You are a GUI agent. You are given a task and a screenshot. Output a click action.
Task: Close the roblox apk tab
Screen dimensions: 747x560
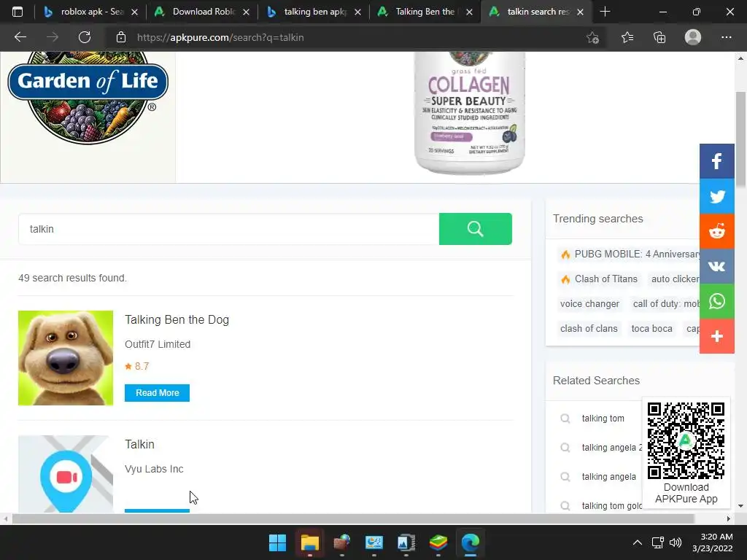[x=134, y=12]
